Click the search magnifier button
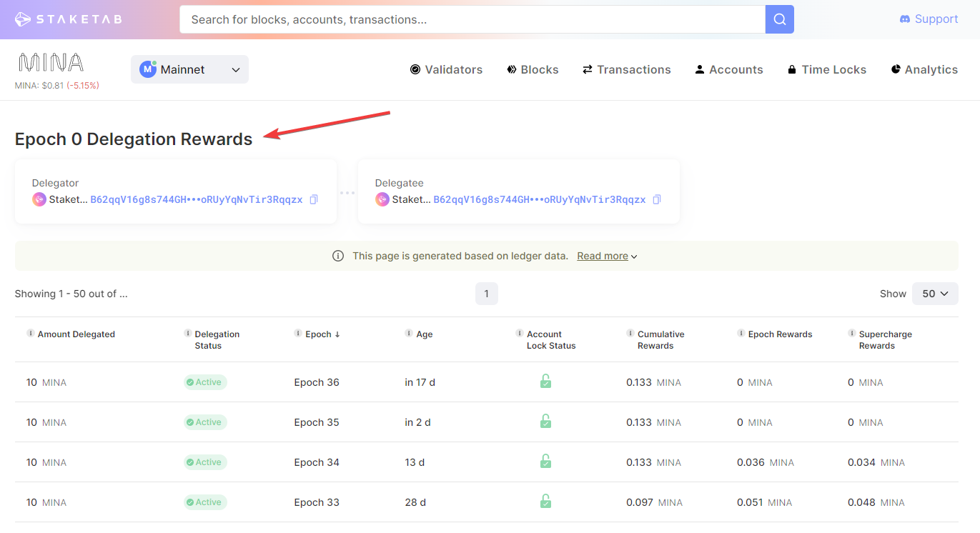The image size is (980, 533). click(779, 19)
